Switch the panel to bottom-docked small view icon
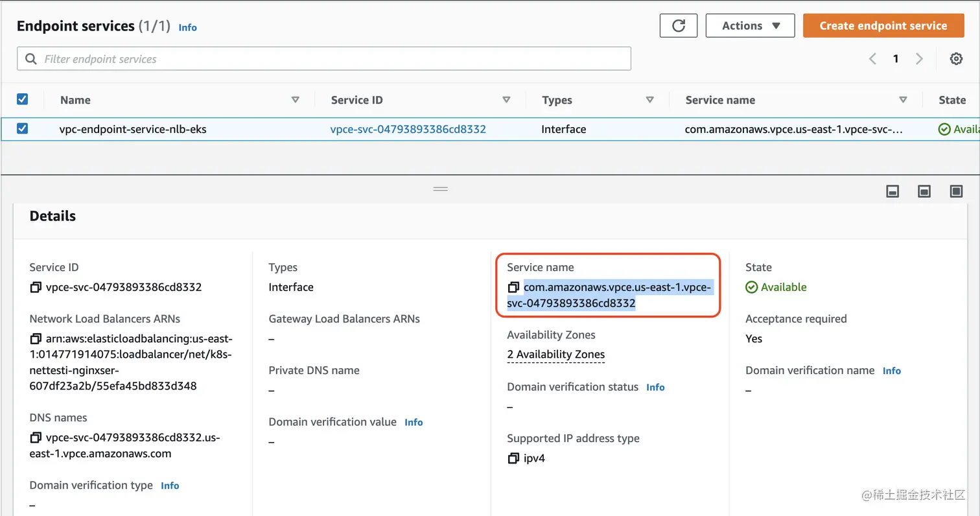The height and width of the screenshot is (516, 980). point(892,191)
